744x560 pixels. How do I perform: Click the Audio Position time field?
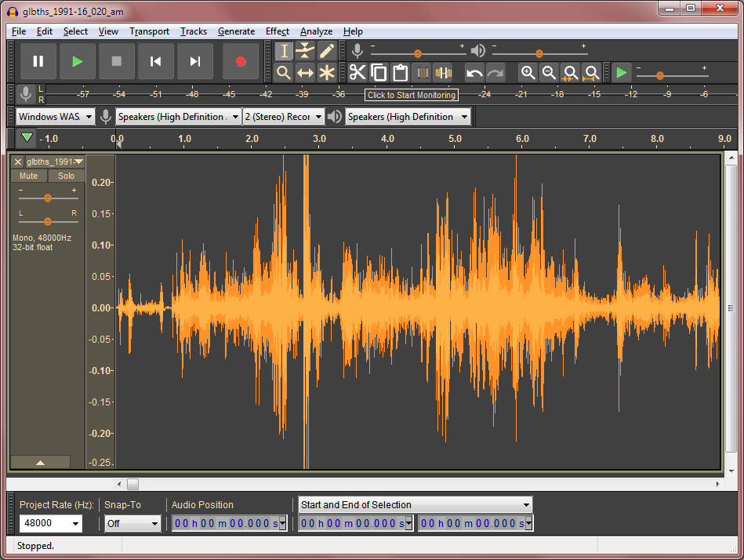pyautogui.click(x=224, y=523)
